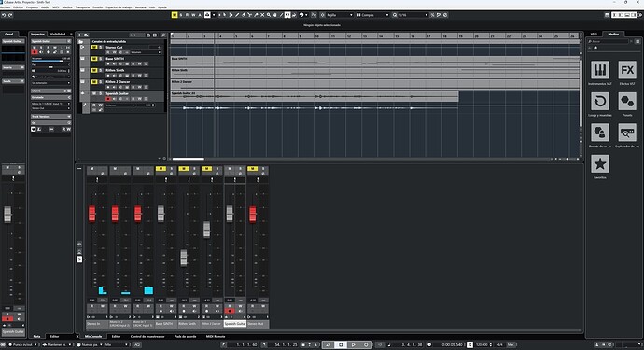Toggle Record Enable on Spanish Guitar track
This screenshot has height=350, width=644.
coord(108,99)
